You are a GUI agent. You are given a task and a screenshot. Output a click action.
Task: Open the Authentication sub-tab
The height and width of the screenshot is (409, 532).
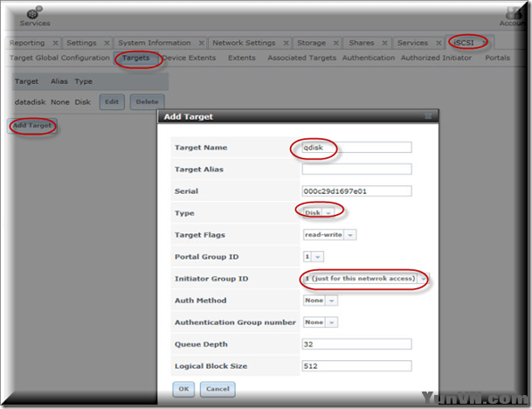[369, 58]
